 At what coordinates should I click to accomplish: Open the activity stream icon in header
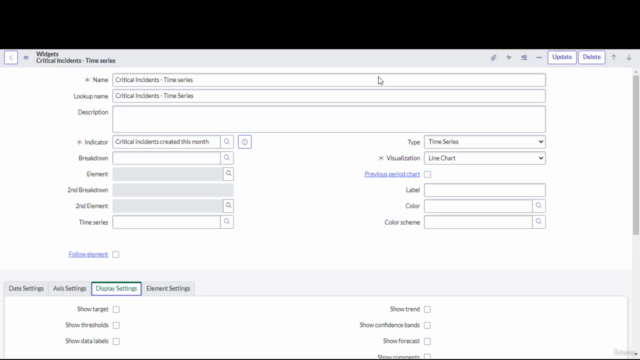509,58
